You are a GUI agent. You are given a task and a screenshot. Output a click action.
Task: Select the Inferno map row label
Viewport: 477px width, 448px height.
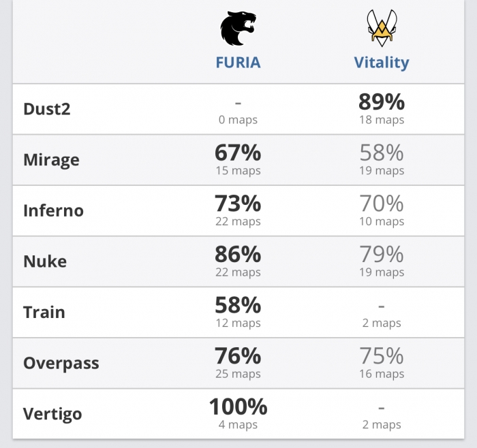click(x=54, y=210)
